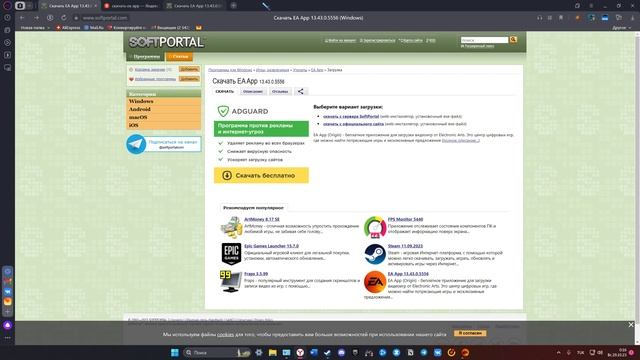Click the orange magnifier search button
The width and height of the screenshot is (640, 360).
513,40
